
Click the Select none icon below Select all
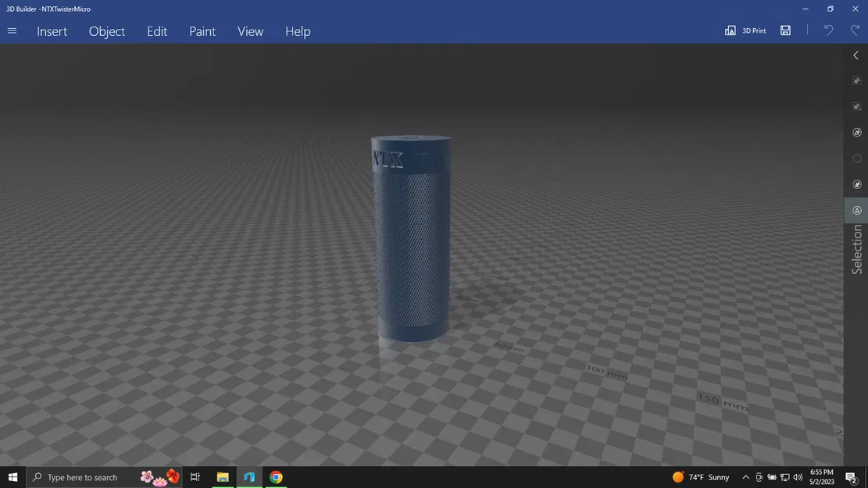pos(856,106)
